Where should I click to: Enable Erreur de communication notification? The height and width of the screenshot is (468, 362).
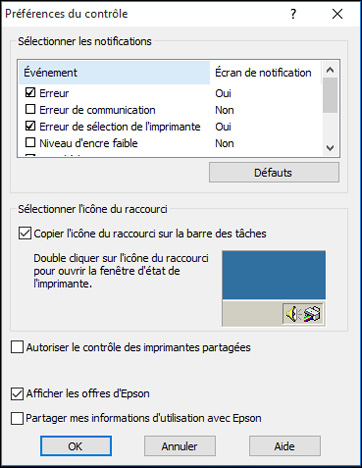coord(30,109)
